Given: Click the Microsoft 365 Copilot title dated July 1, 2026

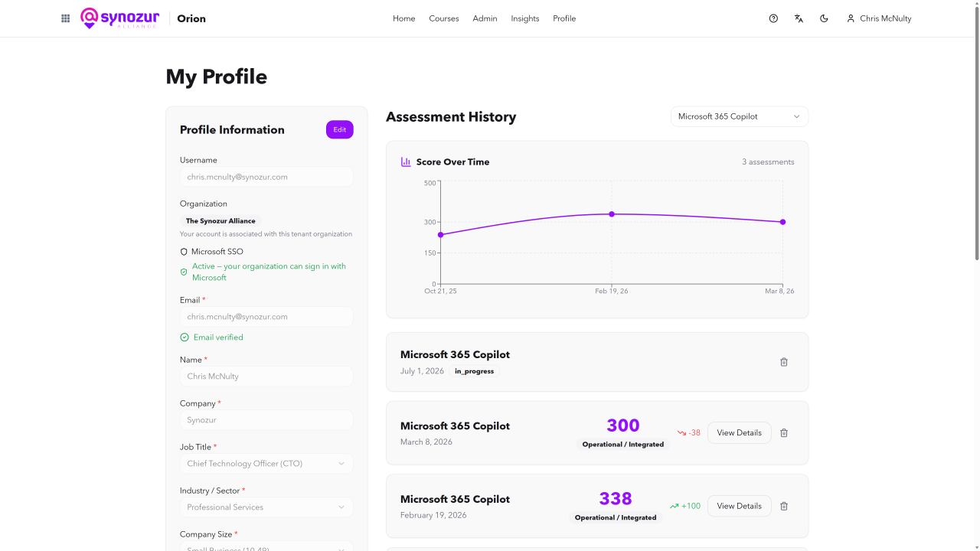Looking at the screenshot, I should (455, 355).
